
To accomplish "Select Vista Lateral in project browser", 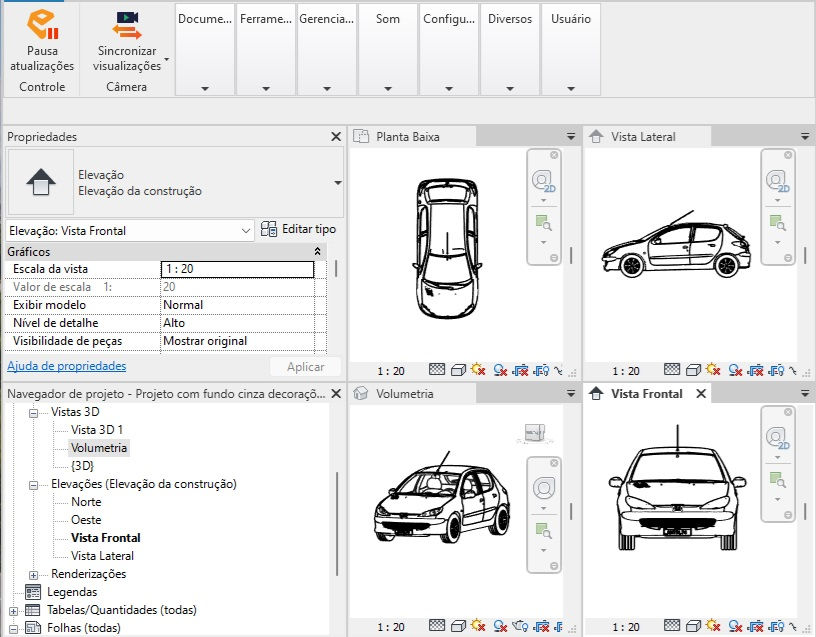I will pos(102,556).
